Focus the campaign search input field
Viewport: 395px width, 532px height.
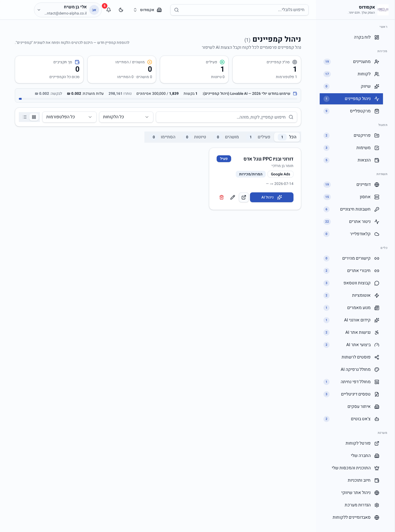tap(227, 117)
